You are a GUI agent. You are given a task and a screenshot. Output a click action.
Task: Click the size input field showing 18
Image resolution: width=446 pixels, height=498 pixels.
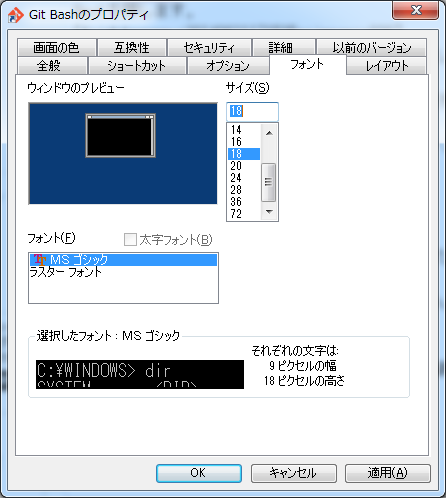point(252,111)
